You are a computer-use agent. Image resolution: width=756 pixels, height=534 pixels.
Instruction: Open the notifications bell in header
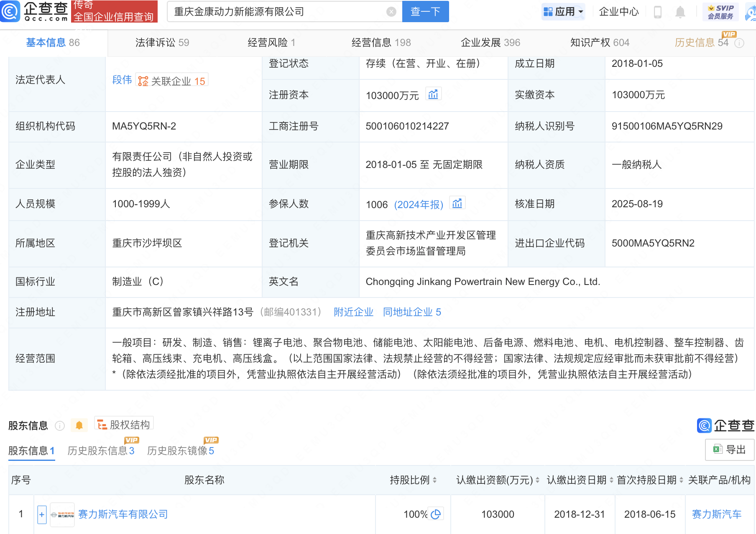(x=680, y=12)
